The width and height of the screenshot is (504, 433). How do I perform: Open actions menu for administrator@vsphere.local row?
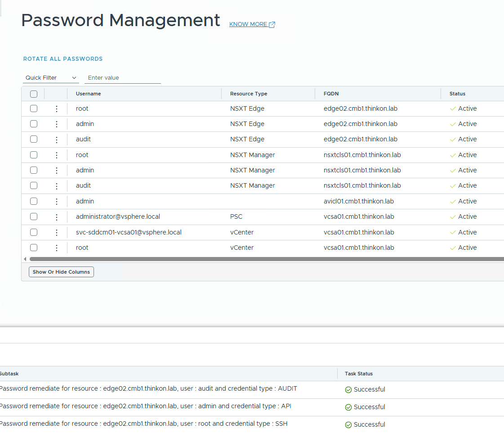coord(57,217)
